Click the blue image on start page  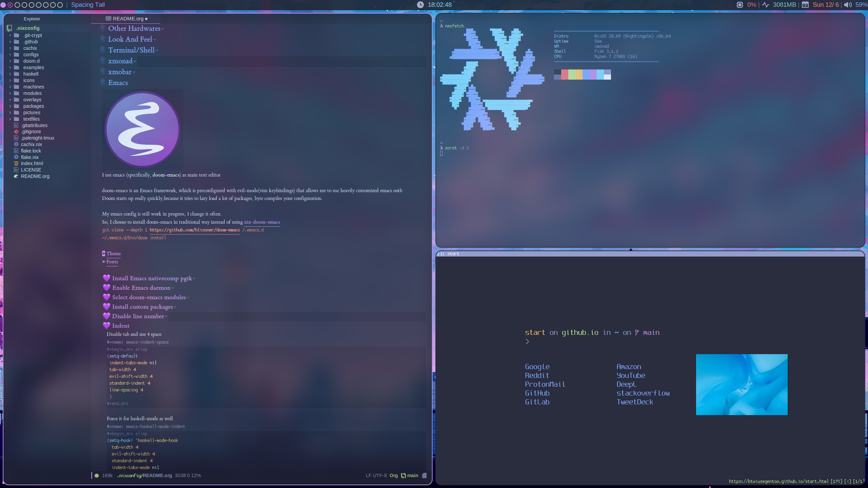pos(742,384)
